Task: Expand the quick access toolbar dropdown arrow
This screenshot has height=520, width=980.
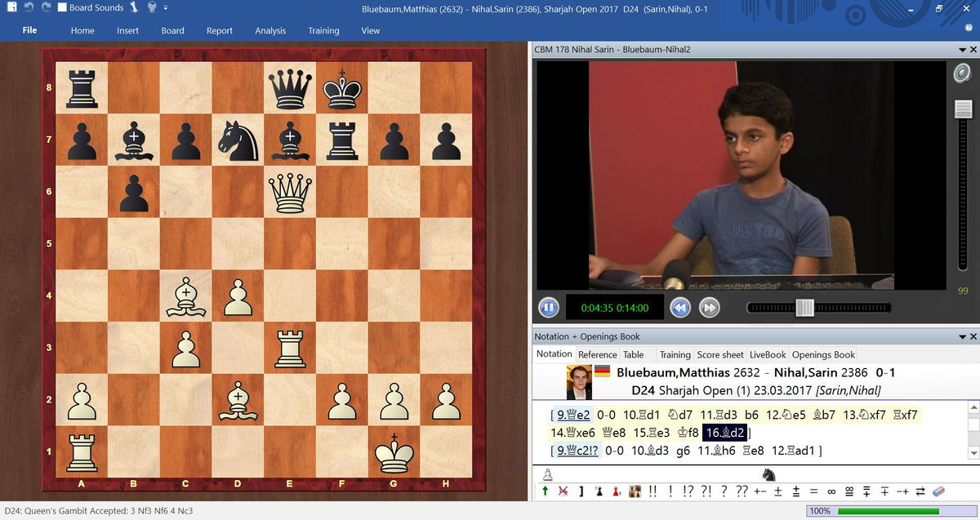Action: 166,8
